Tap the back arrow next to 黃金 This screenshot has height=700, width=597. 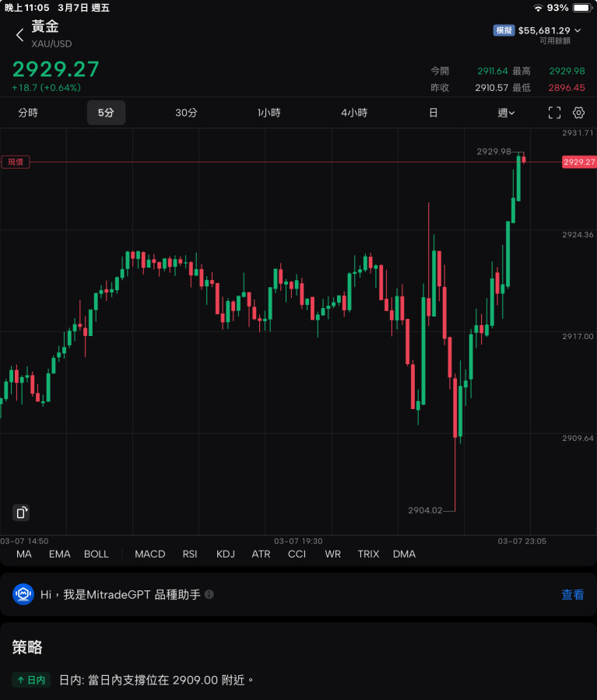pyautogui.click(x=19, y=34)
